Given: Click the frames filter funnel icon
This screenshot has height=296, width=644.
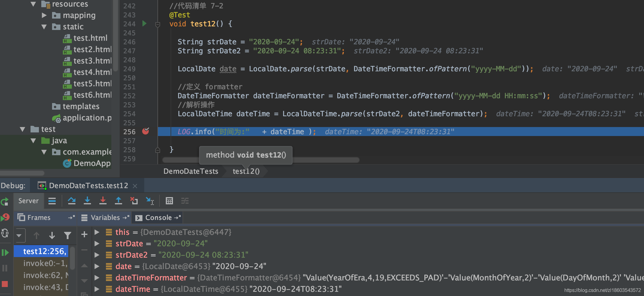Looking at the screenshot, I should (x=68, y=235).
